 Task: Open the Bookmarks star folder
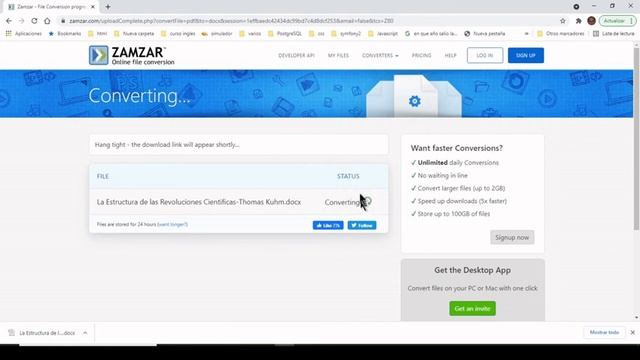click(x=65, y=33)
